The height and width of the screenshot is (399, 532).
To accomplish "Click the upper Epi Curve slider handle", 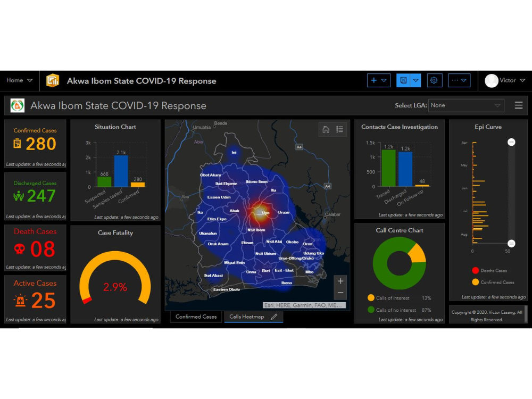I will (x=511, y=142).
